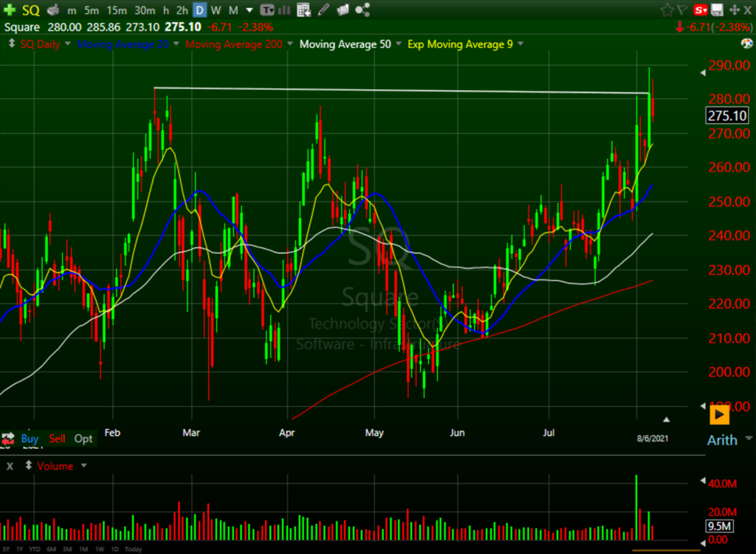Screen dimensions: 756x554
Task: Set range to 6M
Action: click(x=51, y=549)
